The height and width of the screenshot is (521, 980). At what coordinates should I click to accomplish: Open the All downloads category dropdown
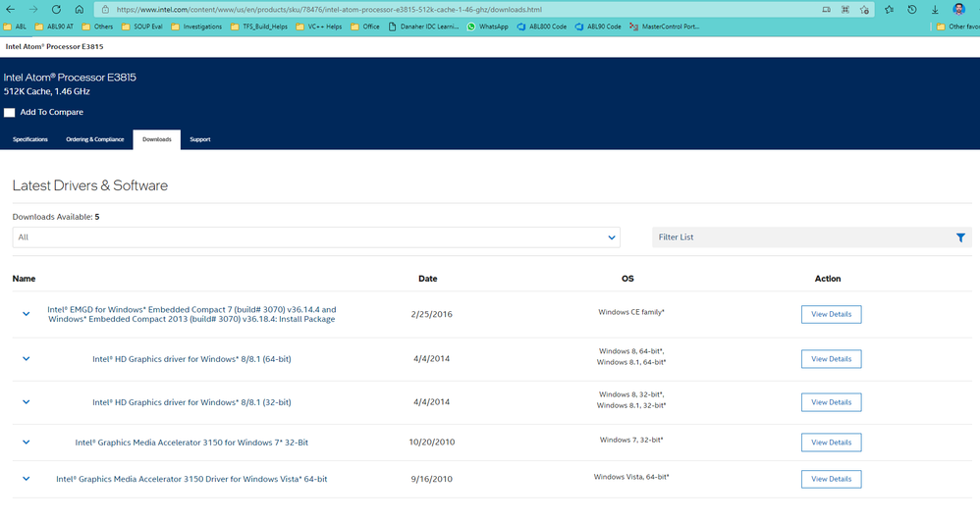315,237
